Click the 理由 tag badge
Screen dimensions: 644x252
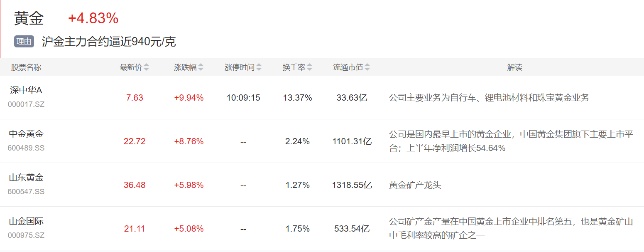click(x=24, y=42)
